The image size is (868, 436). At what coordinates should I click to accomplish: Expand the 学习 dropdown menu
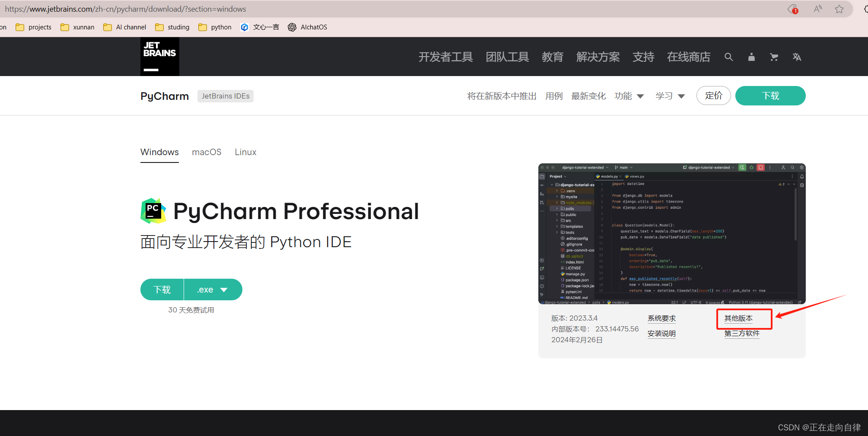tap(670, 96)
